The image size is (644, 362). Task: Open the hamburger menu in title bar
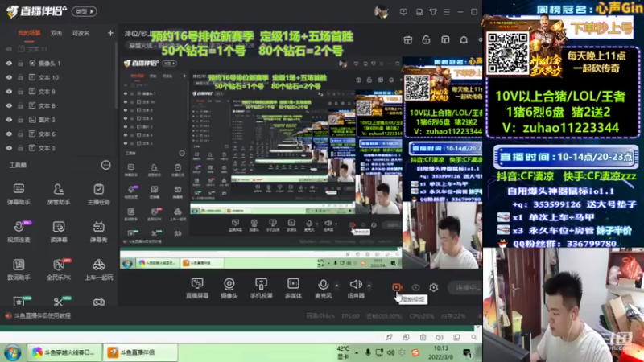click(447, 12)
